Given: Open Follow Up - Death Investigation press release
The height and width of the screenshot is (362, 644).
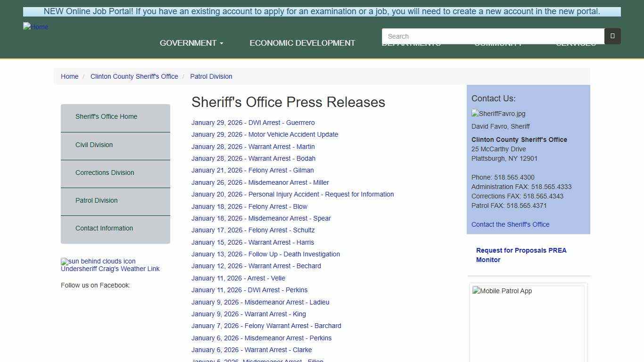Looking at the screenshot, I should [x=265, y=254].
